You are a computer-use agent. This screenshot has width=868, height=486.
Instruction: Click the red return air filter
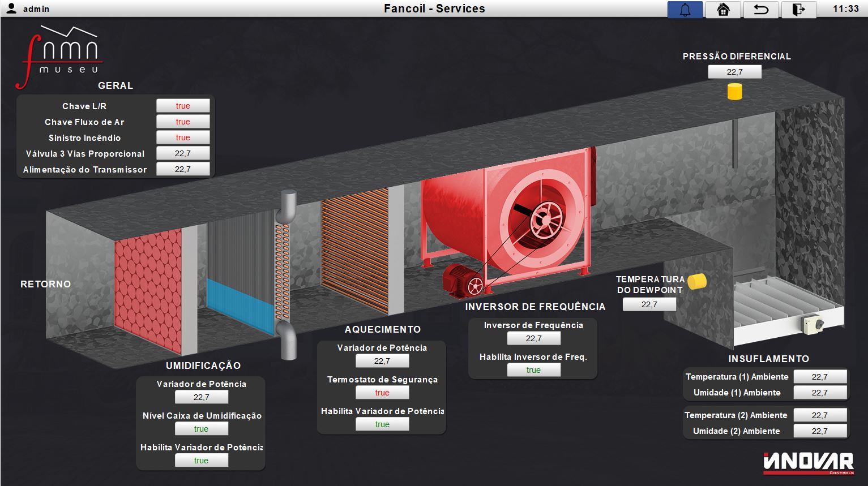coord(148,291)
